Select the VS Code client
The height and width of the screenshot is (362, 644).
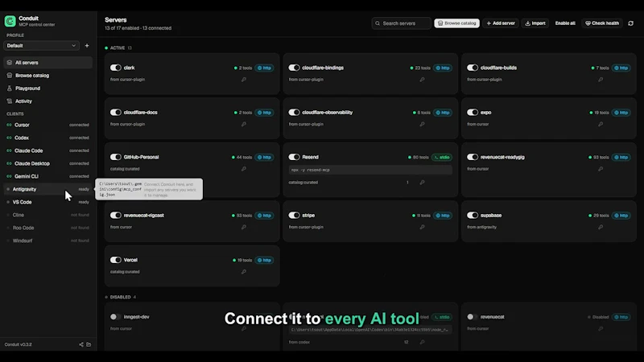point(48,202)
